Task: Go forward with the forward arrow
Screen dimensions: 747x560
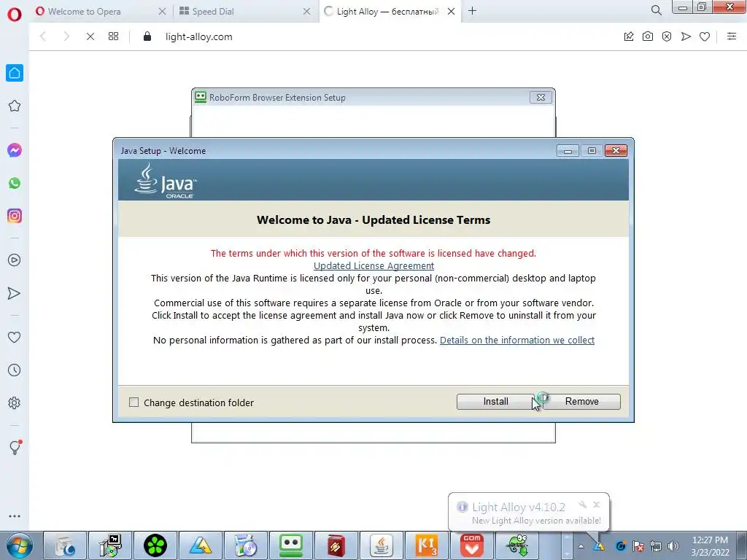Action: coord(66,36)
